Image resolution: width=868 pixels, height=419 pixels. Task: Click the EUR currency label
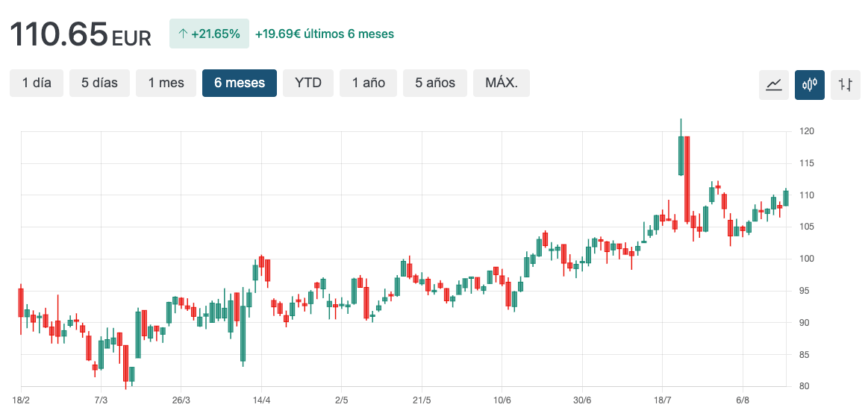[131, 38]
